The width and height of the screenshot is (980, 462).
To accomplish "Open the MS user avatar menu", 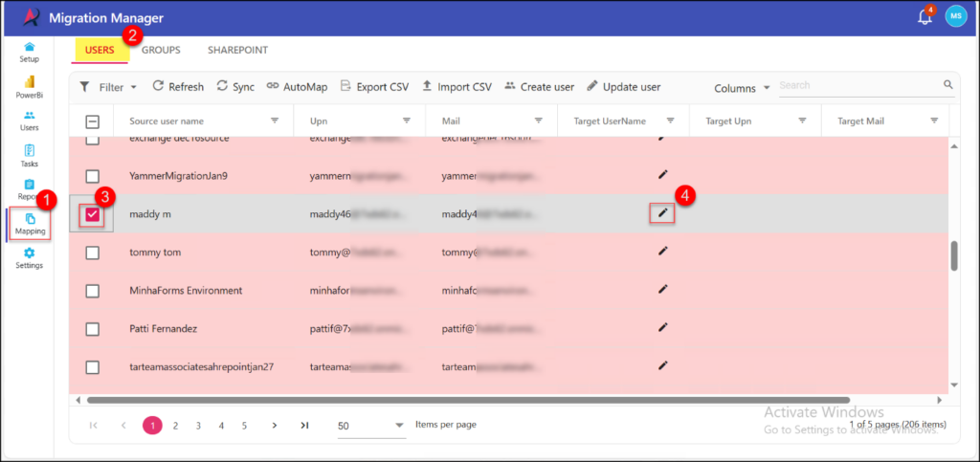I will 956,17.
